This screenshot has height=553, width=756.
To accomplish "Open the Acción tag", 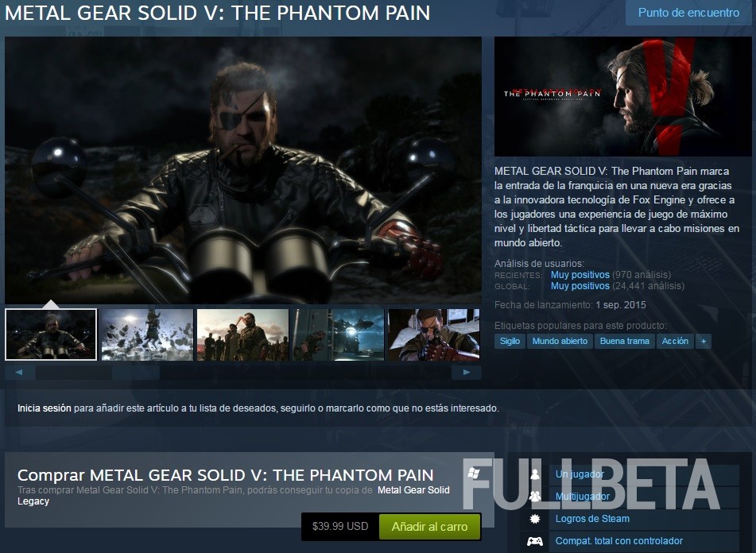I will coord(675,341).
